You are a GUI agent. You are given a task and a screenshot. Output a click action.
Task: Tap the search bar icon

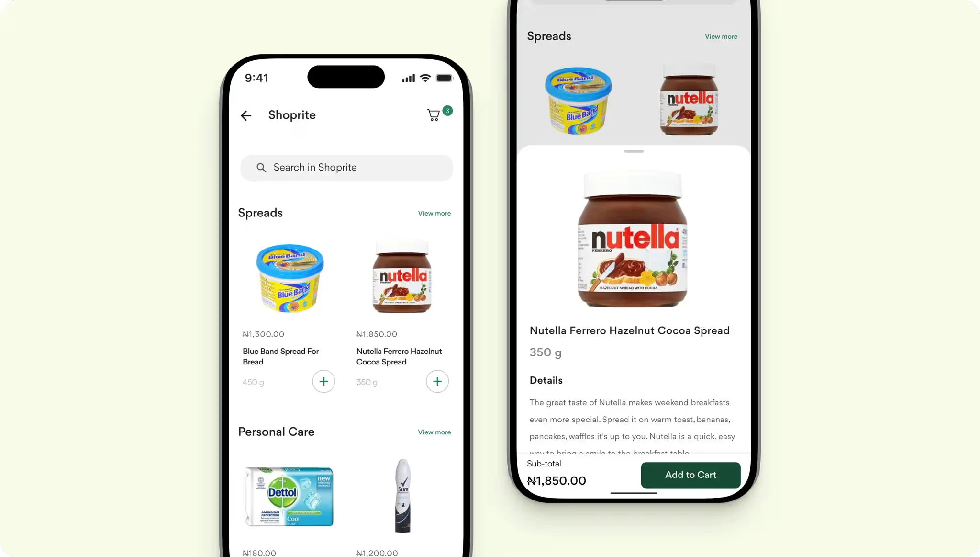[261, 167]
